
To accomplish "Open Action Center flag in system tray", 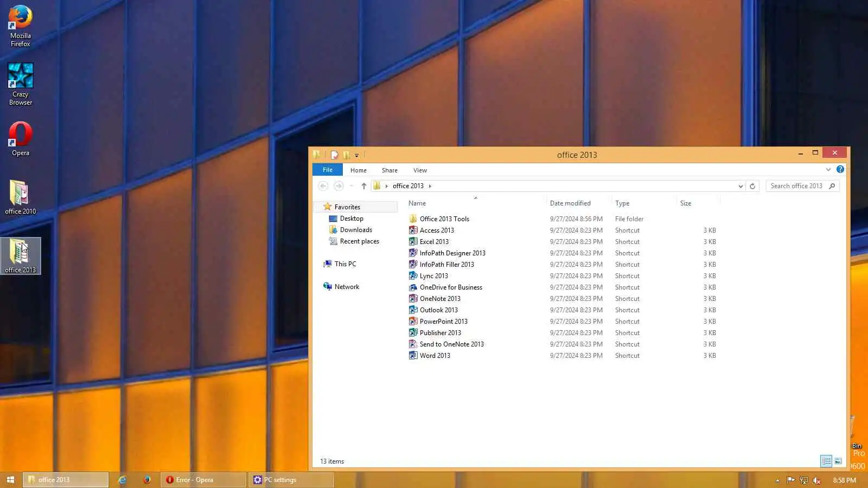I will [x=790, y=480].
